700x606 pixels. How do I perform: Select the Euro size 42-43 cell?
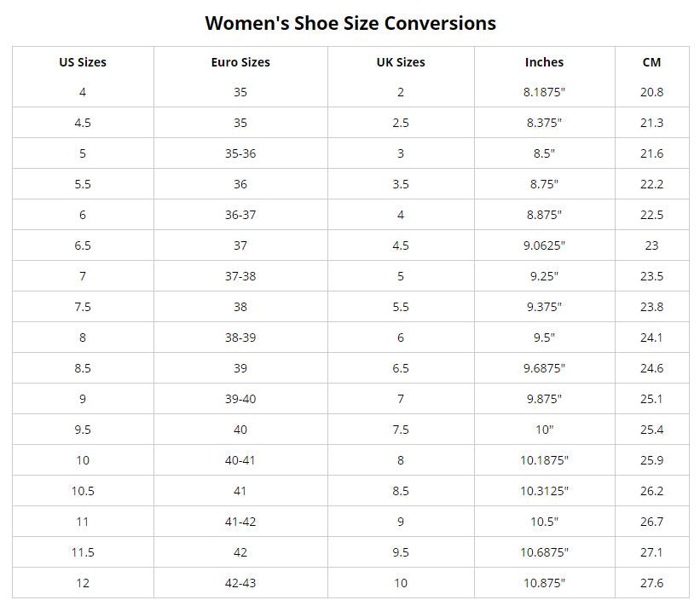click(240, 583)
